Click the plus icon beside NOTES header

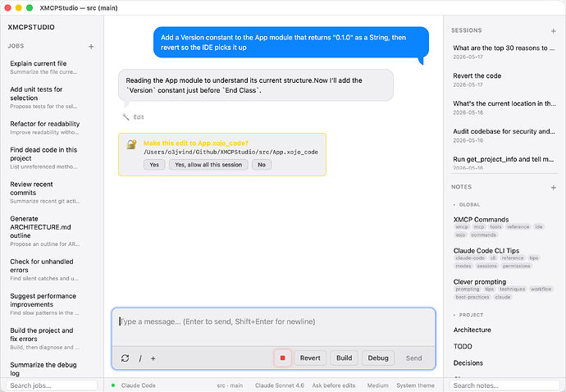554,187
